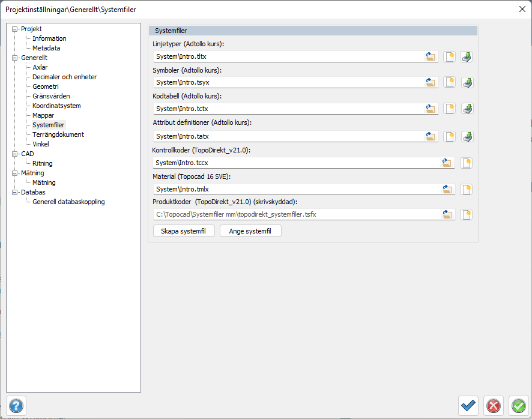Collapse the CAD tree node
Screen dimensions: 532x419
point(15,154)
